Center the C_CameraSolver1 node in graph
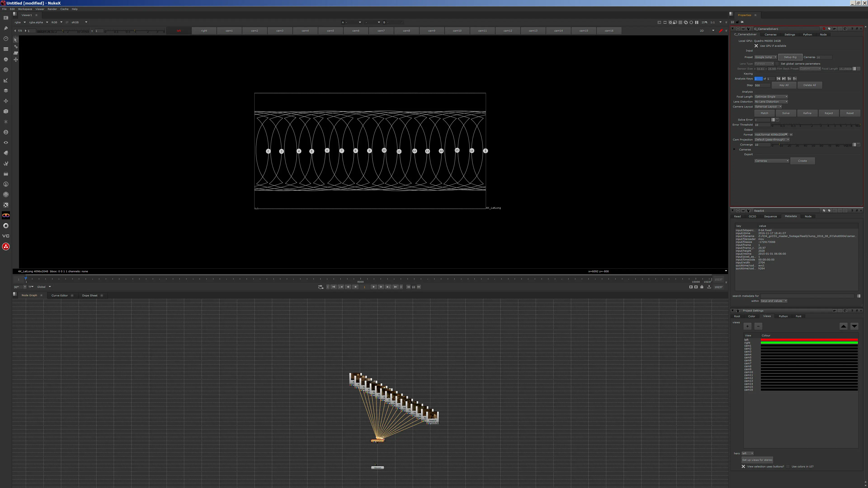Viewport: 868px width, 488px height. pyautogui.click(x=738, y=29)
